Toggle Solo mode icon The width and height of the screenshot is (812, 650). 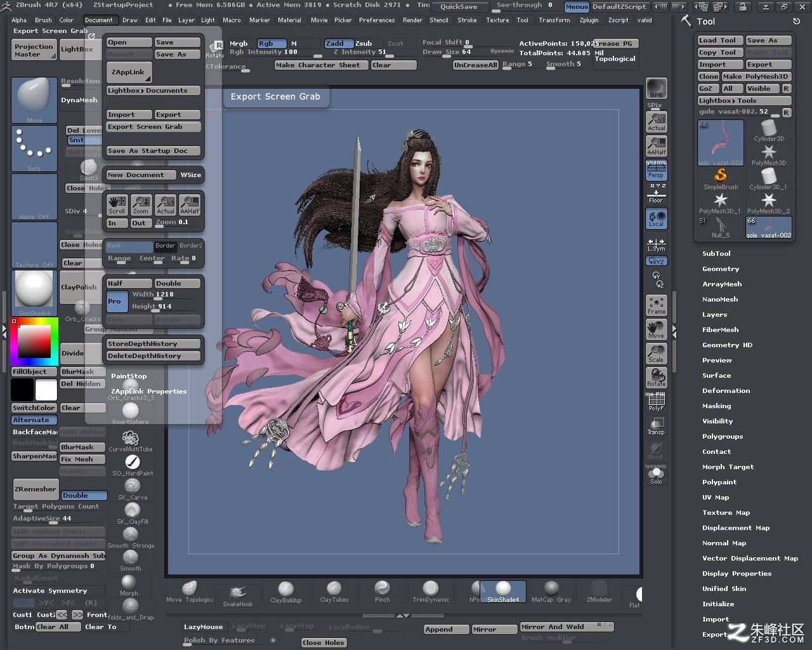click(656, 475)
